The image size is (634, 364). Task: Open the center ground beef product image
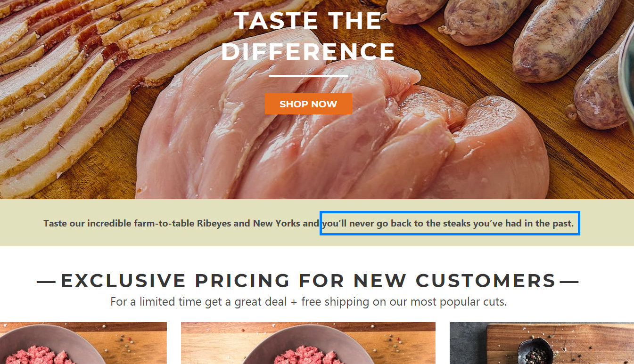coord(308,344)
